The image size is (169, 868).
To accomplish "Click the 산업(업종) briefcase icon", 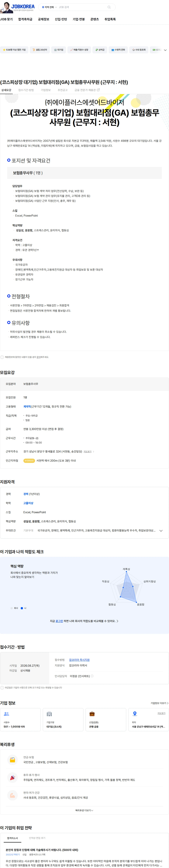I will (x=92, y=714).
